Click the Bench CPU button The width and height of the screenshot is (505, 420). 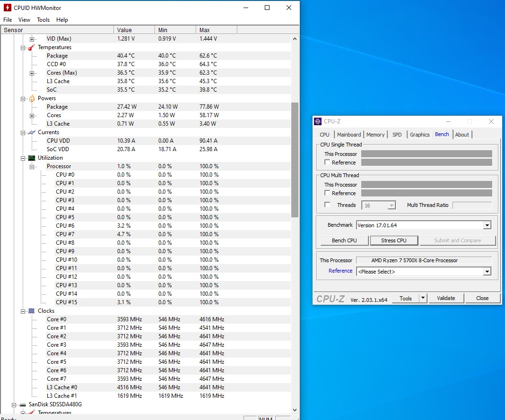point(344,240)
